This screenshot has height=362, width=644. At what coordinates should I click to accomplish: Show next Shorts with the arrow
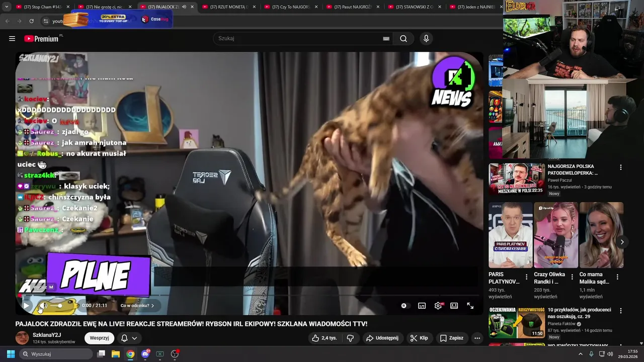coord(622,242)
